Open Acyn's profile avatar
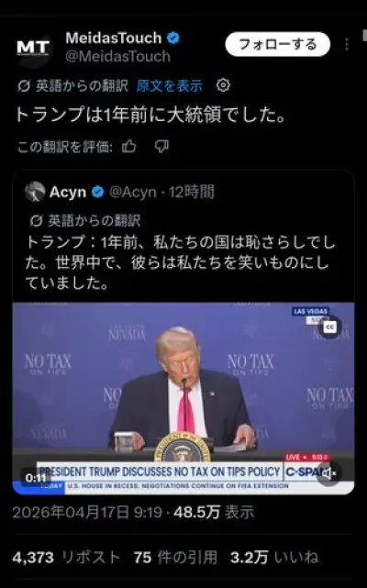Image resolution: width=367 pixels, height=588 pixels. pyautogui.click(x=35, y=192)
